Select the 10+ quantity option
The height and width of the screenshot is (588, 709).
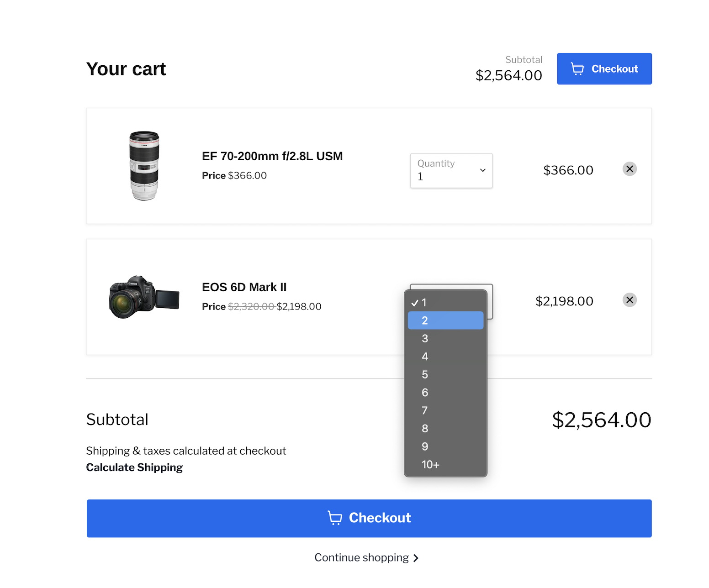[445, 464]
